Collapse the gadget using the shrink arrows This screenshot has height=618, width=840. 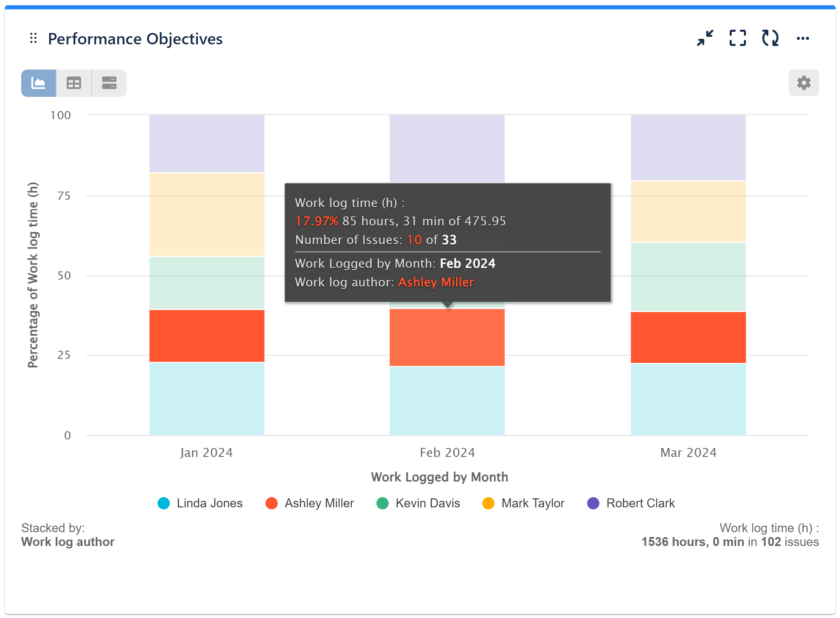point(705,38)
